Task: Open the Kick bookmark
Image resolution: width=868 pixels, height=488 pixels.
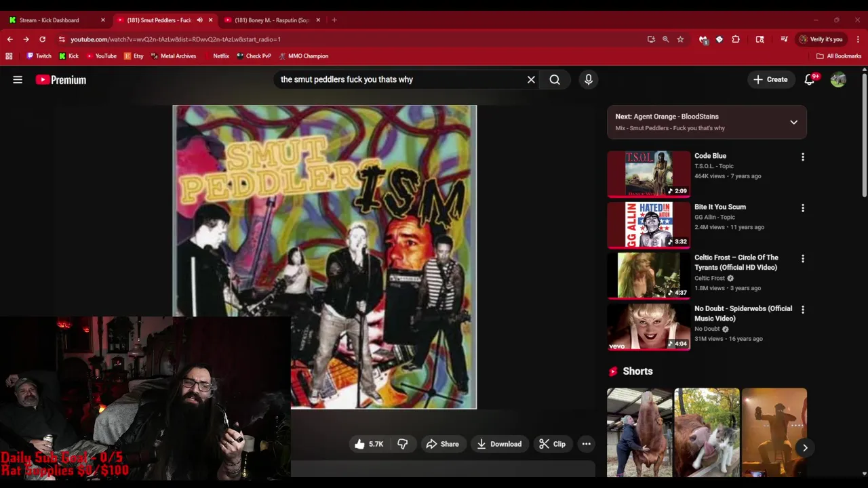Action: (69, 56)
